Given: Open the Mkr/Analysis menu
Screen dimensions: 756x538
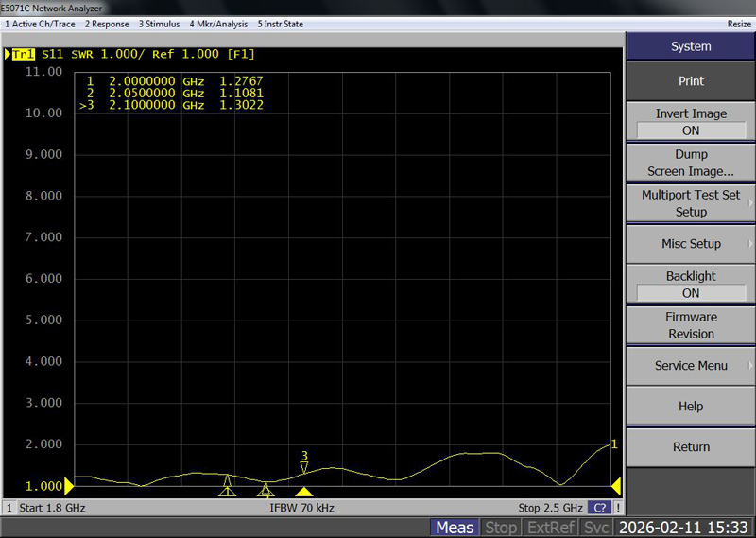Looking at the screenshot, I should [218, 24].
